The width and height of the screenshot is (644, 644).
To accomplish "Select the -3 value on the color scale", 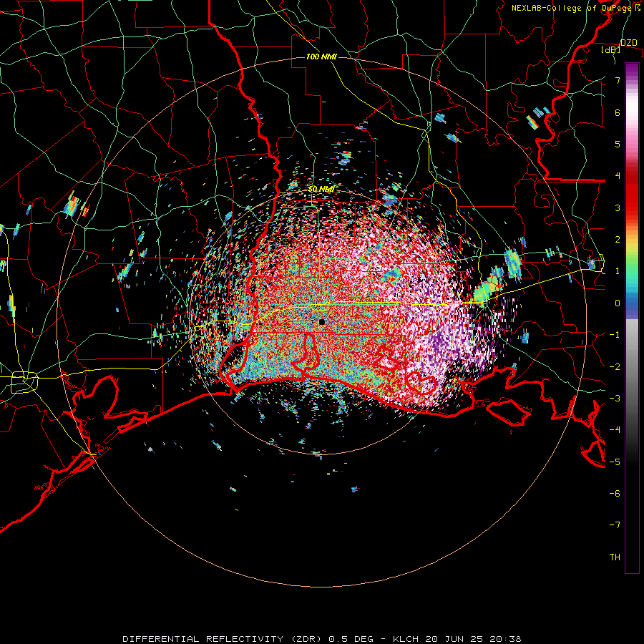I will pyautogui.click(x=615, y=399).
